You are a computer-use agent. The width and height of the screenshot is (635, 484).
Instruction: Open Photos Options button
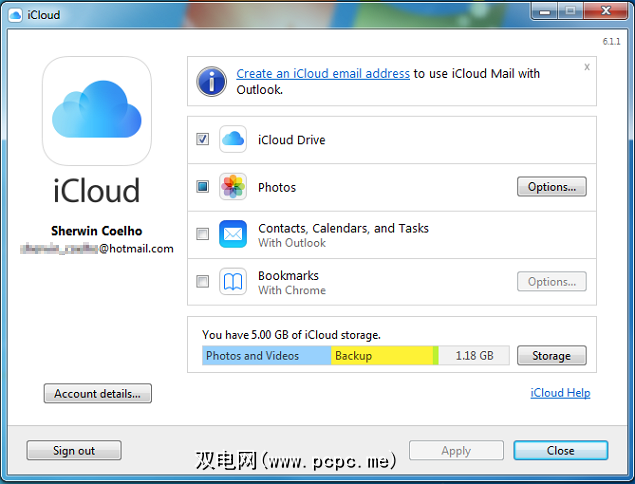click(x=552, y=187)
